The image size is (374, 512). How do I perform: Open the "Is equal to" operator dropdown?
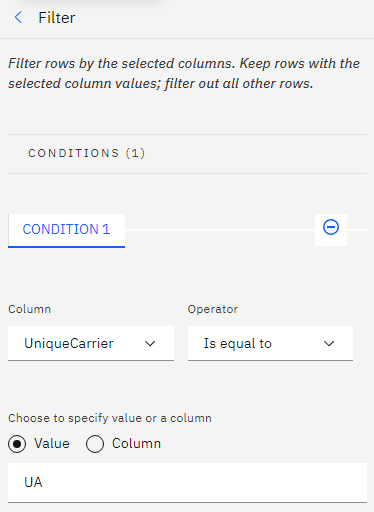point(270,343)
